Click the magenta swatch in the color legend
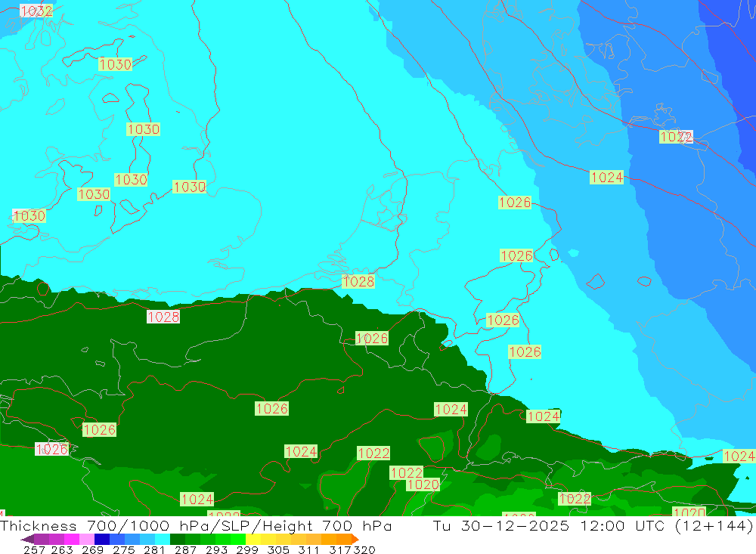The height and width of the screenshot is (554, 756). point(72,539)
